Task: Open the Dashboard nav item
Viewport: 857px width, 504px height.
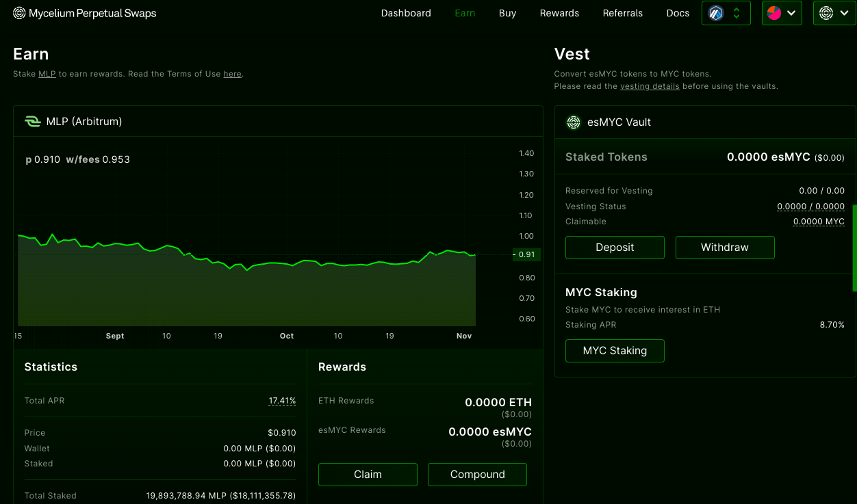Action: [x=406, y=13]
